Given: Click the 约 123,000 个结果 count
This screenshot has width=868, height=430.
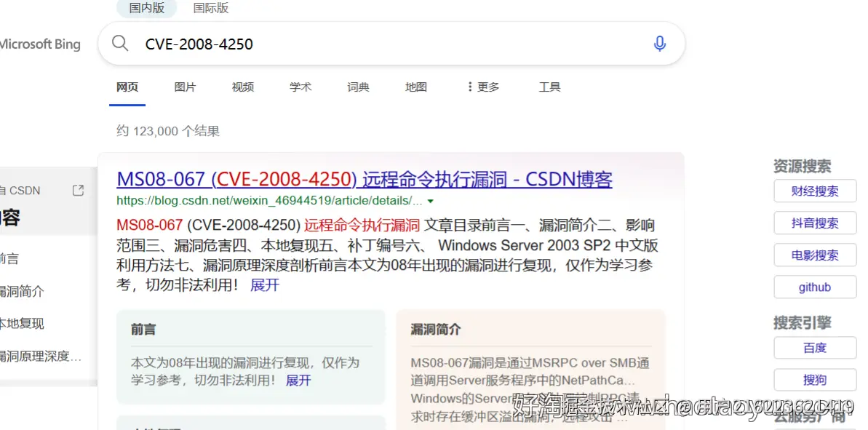Looking at the screenshot, I should click(x=168, y=131).
